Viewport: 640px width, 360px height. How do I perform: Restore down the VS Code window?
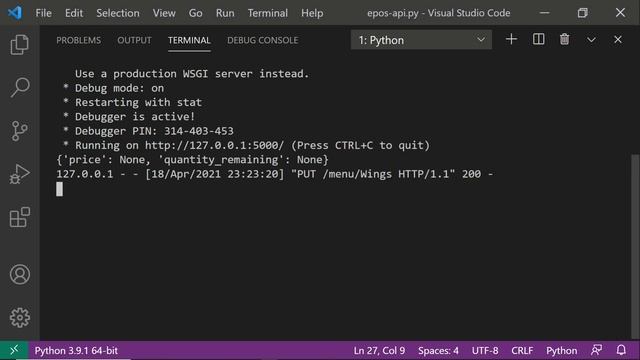click(582, 13)
